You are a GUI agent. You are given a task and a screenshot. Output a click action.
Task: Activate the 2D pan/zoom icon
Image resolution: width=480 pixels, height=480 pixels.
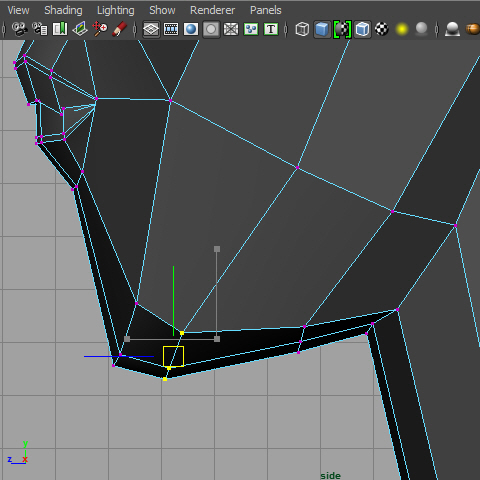100,29
